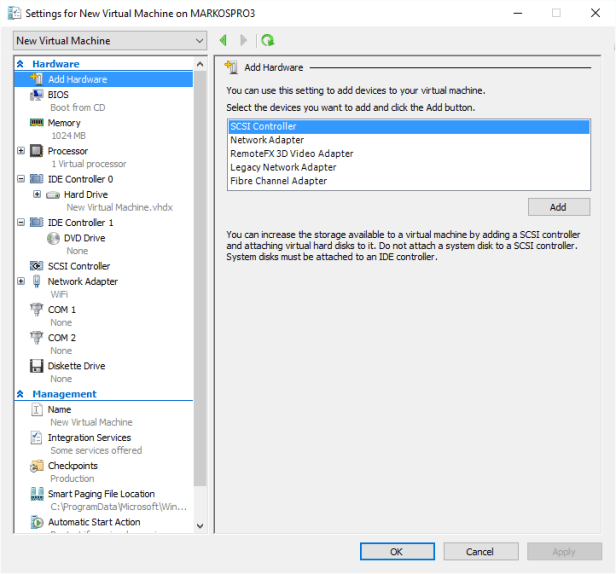Click the Memory module icon
Screen dimensions: 616x574
click(x=38, y=123)
